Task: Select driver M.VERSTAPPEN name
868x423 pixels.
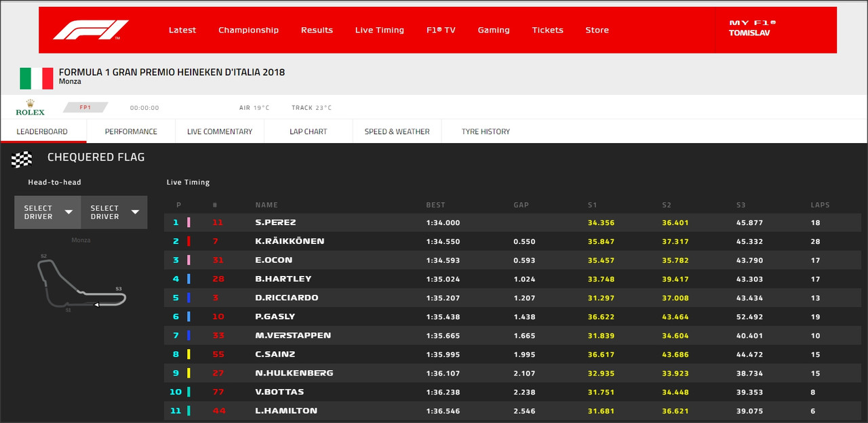Action: click(x=293, y=336)
